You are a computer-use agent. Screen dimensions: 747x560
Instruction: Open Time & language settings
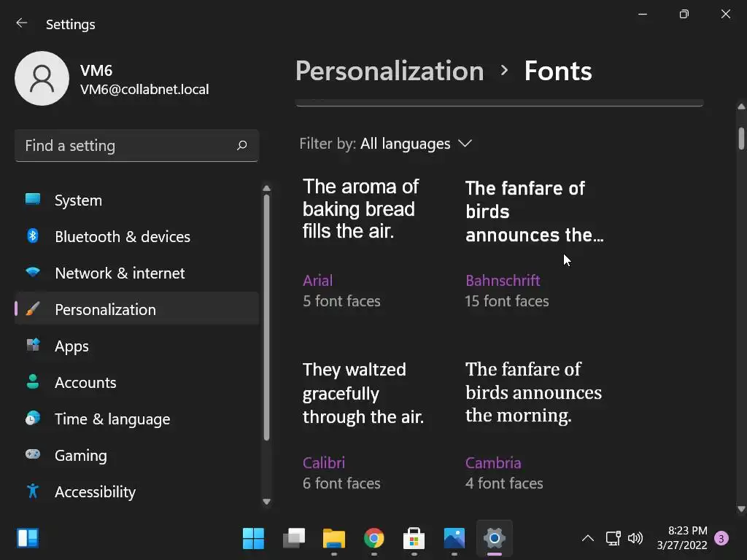137,419
